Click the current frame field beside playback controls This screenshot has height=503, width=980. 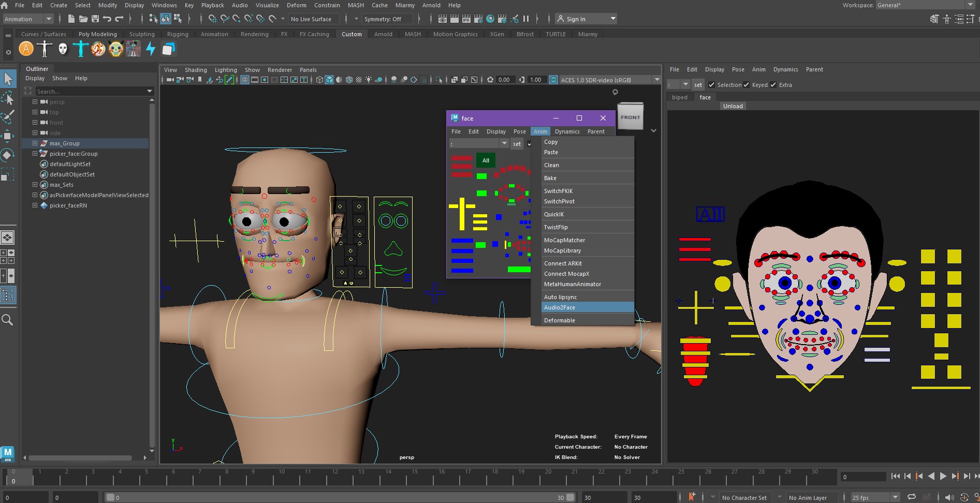pos(864,477)
